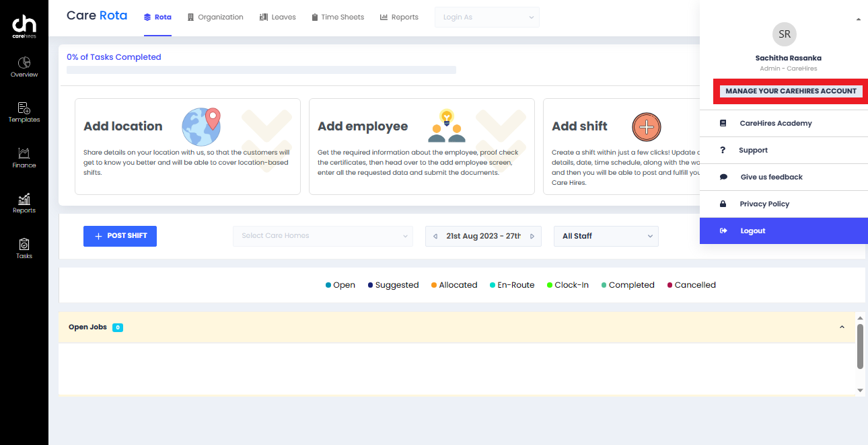Select the Templates icon in sidebar

[24, 112]
